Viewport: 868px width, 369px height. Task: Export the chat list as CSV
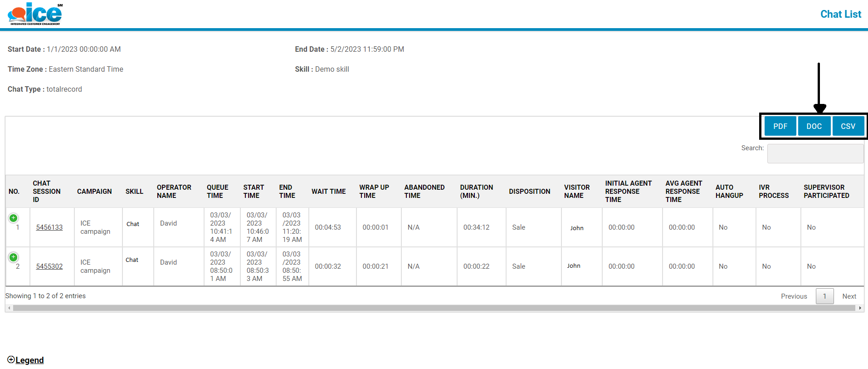(x=848, y=126)
